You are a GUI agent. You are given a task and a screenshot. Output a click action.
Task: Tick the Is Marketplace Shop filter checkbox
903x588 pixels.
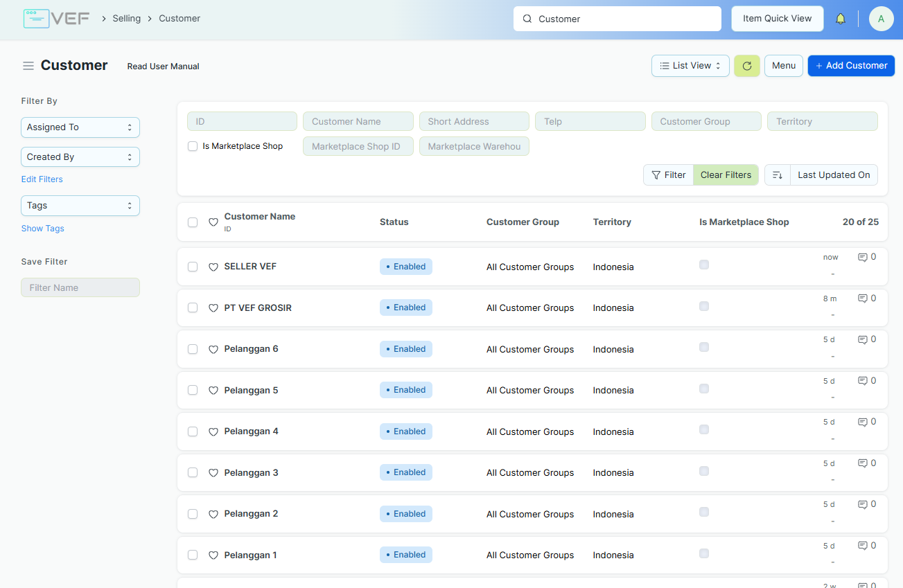193,146
